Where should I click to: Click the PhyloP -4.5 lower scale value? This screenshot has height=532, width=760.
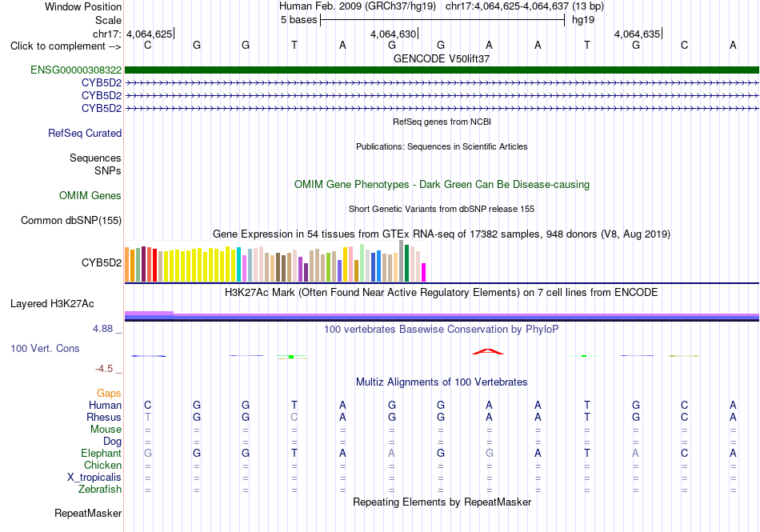click(104, 369)
